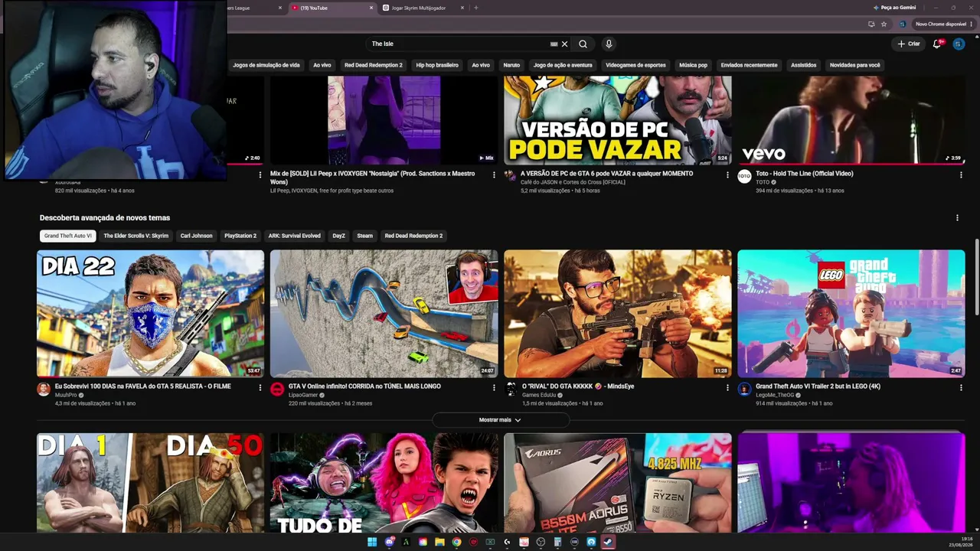
Task: Open options for Lil Peep Nostalgia mix
Action: (494, 175)
